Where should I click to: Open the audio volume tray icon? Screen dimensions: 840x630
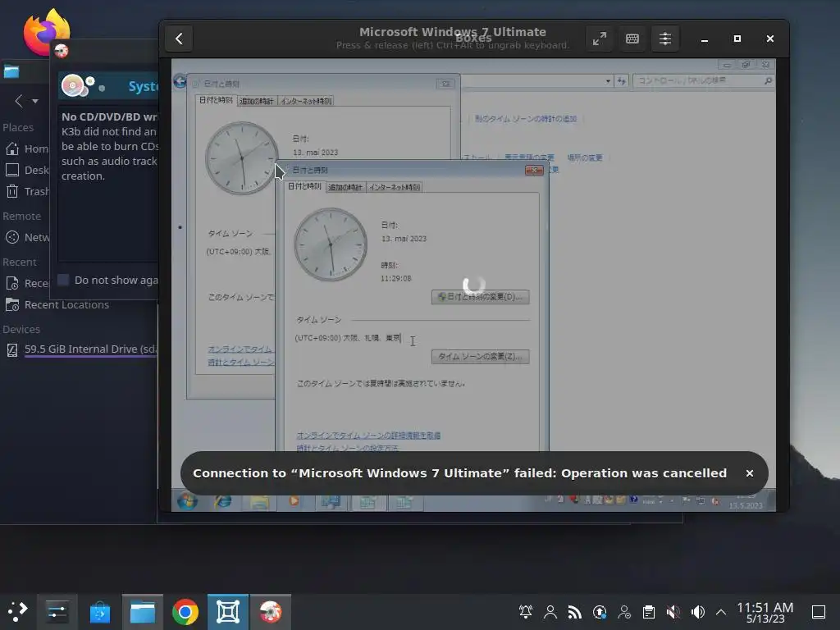click(698, 612)
